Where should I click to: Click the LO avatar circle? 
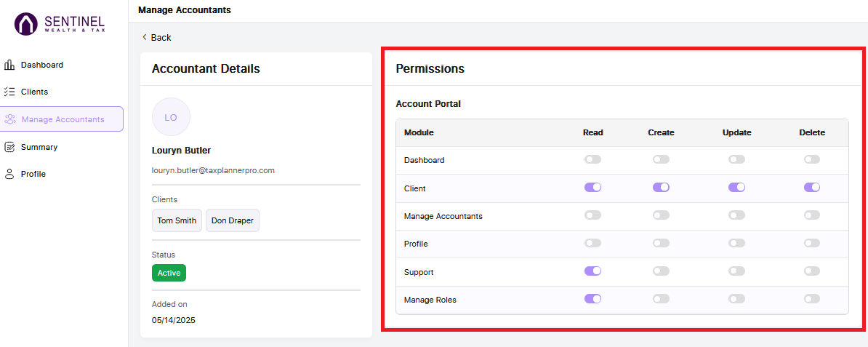pyautogui.click(x=171, y=117)
